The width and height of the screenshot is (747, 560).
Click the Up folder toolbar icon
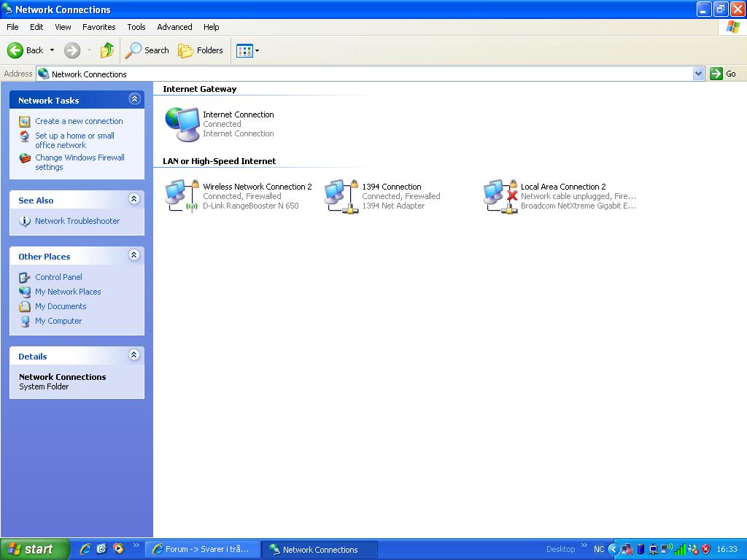[x=107, y=50]
